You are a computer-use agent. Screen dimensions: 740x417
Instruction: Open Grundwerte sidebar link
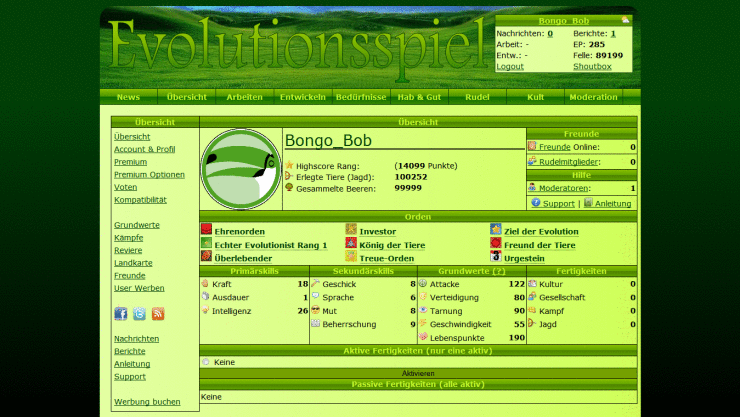pyautogui.click(x=137, y=225)
